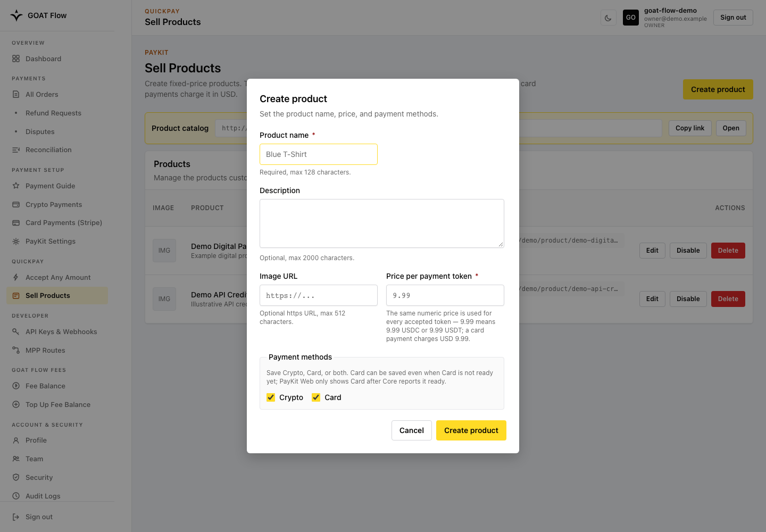This screenshot has height=532, width=766.
Task: Toggle dark mode with the moon icon
Action: click(x=608, y=18)
